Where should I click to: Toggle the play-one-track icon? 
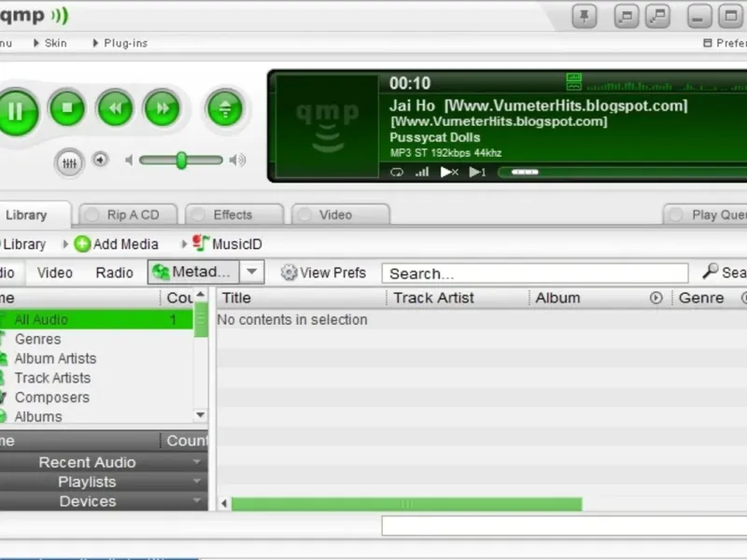coord(477,172)
